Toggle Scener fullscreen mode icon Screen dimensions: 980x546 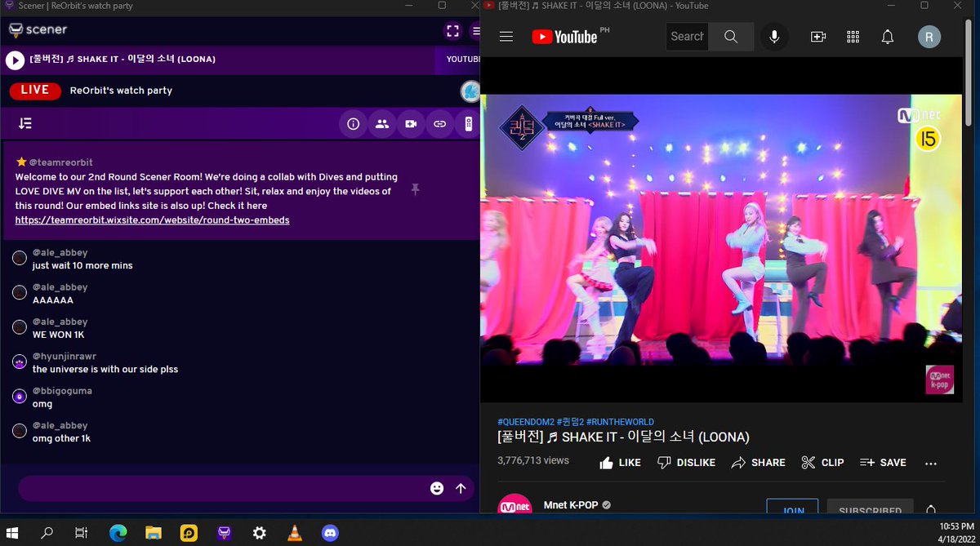(452, 31)
